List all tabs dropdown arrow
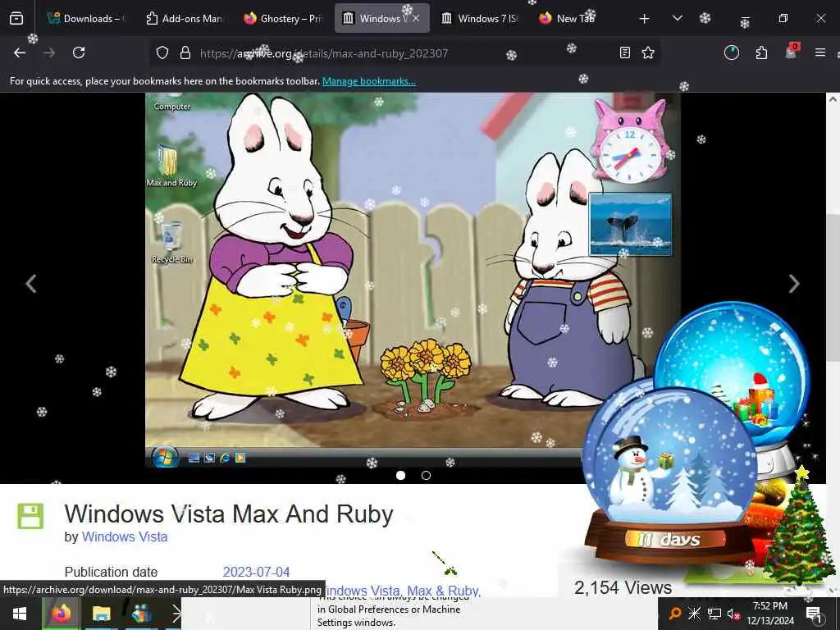This screenshot has width=840, height=630. (x=677, y=18)
